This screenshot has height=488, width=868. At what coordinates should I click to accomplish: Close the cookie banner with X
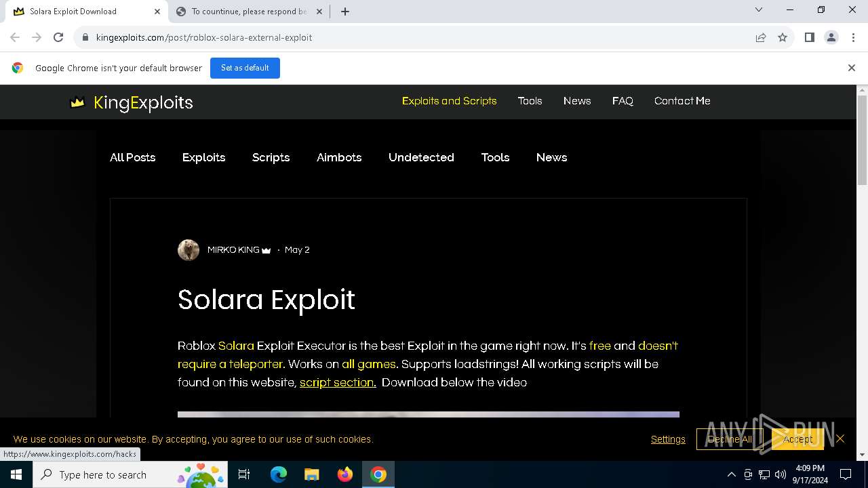pyautogui.click(x=840, y=439)
